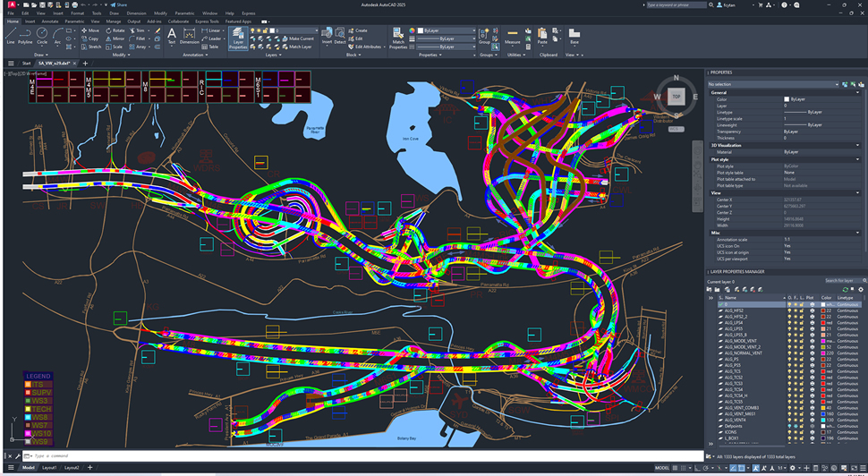The image size is (868, 476).
Task: Collapse the 3D Visualization section
Action: (858, 146)
